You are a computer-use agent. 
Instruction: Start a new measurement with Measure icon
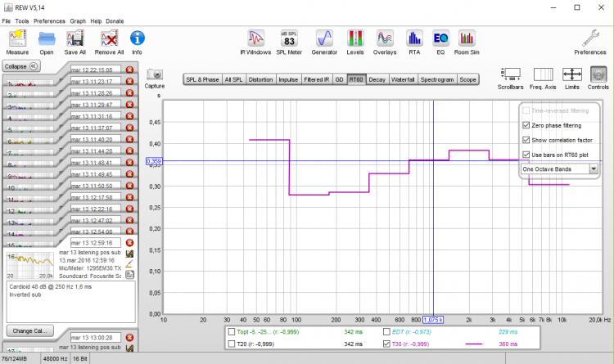pyautogui.click(x=17, y=43)
